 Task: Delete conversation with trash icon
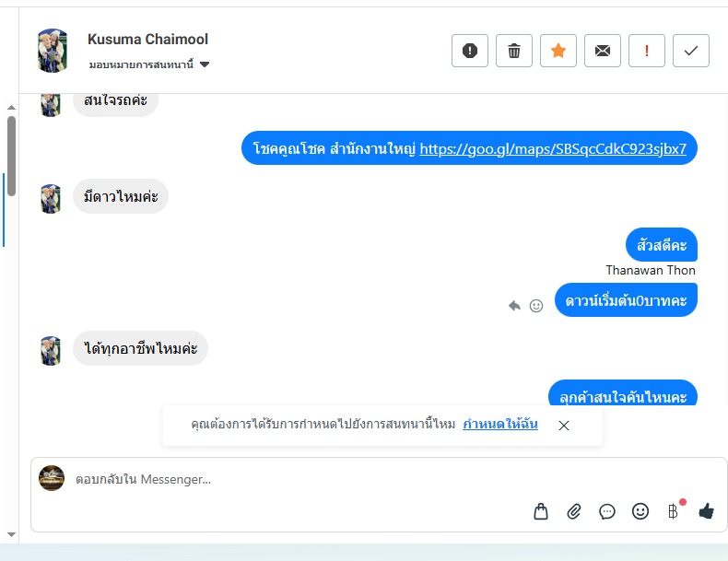tap(514, 51)
